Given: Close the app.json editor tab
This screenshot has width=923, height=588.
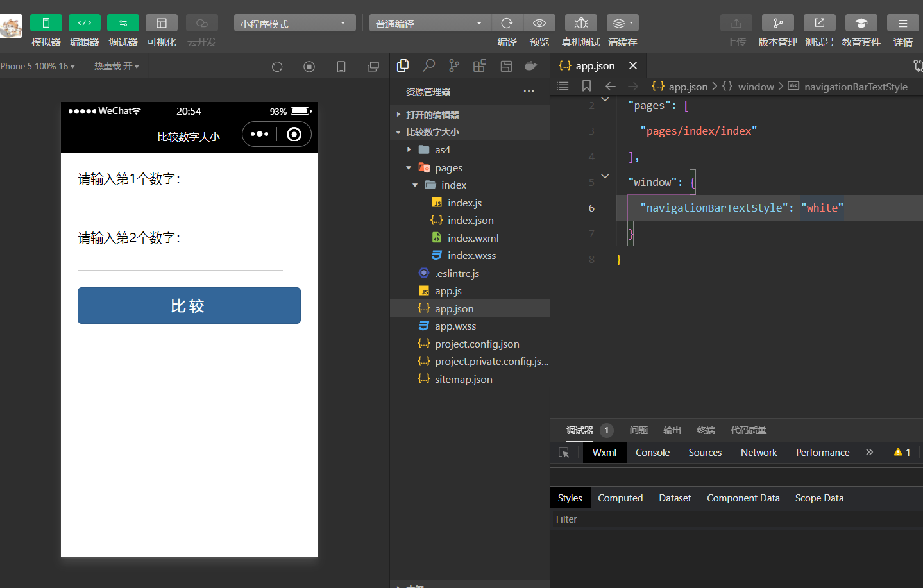Looking at the screenshot, I should (633, 65).
